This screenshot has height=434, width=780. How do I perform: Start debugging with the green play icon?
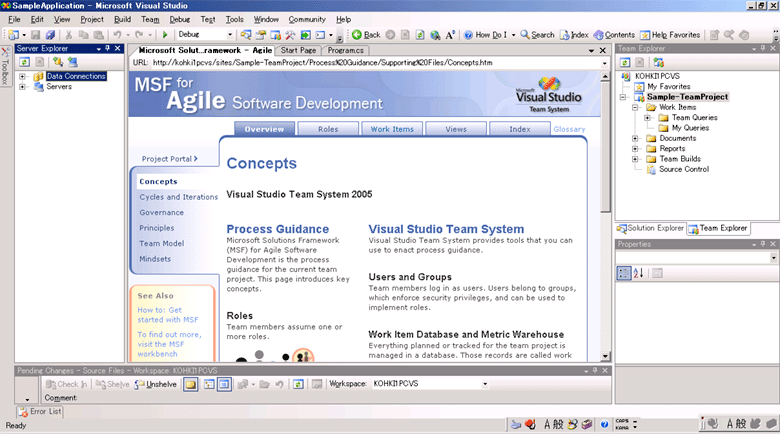click(x=165, y=35)
